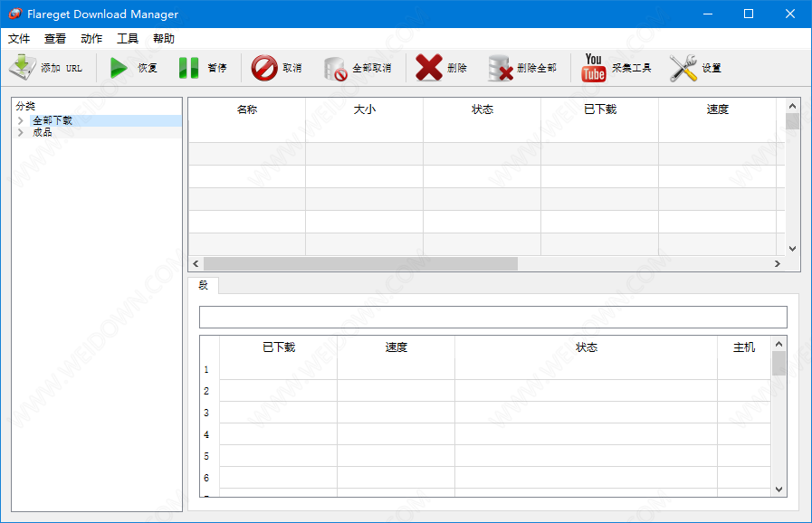Click the 速度 header in segments table
This screenshot has height=523, width=812.
click(396, 347)
